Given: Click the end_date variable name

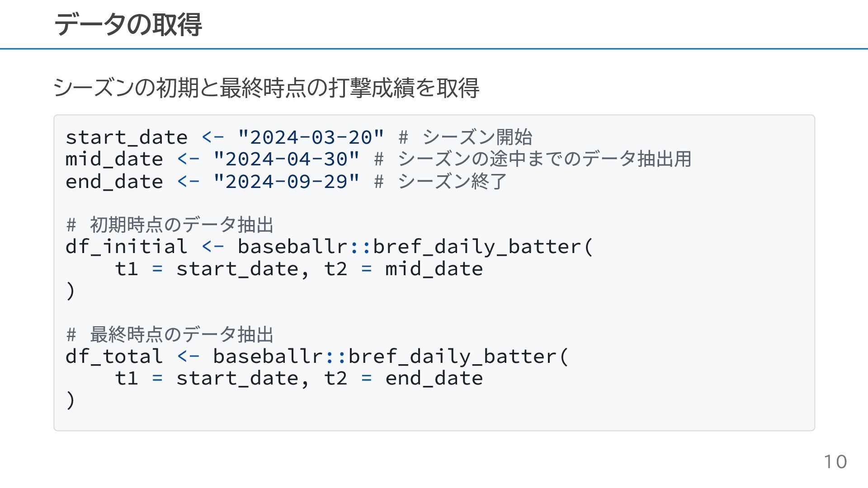Looking at the screenshot, I should click(x=114, y=182).
